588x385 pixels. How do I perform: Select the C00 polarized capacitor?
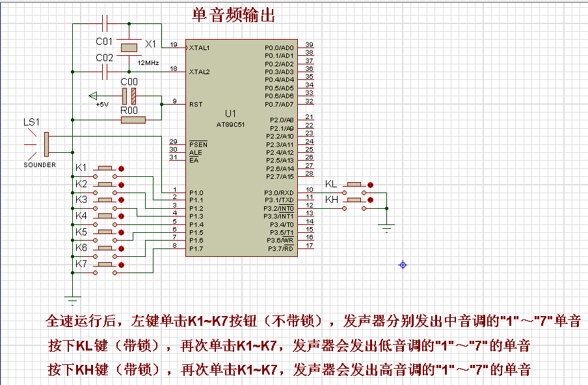[129, 96]
